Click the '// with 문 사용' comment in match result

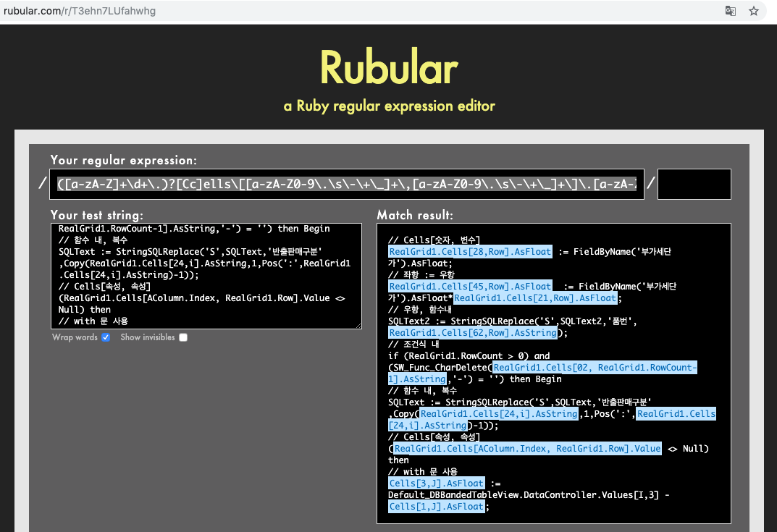pyautogui.click(x=423, y=472)
